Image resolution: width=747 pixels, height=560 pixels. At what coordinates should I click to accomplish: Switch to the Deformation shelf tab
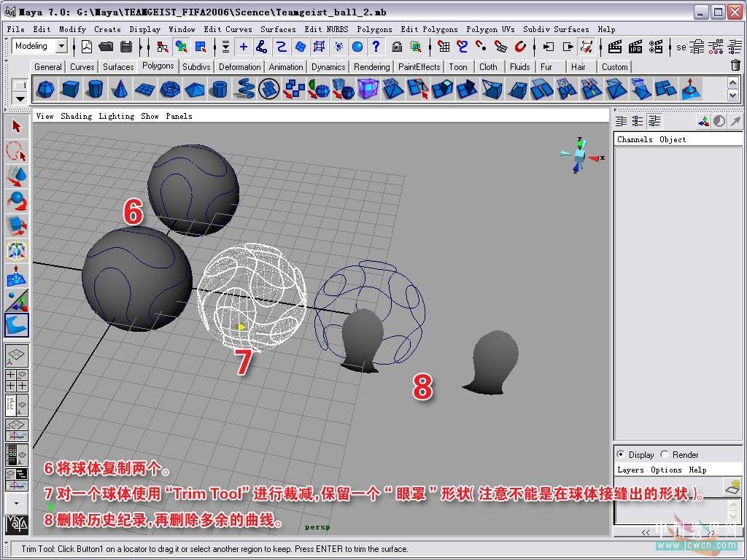239,66
